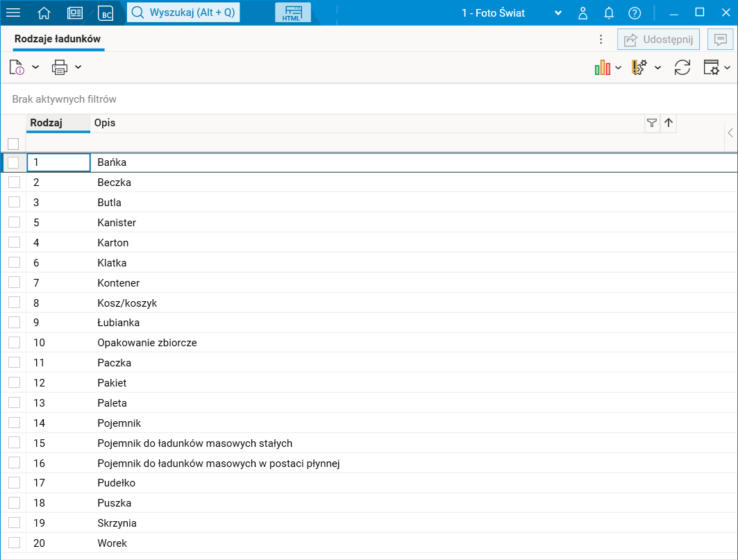Select the Paczka row
The image size is (738, 560).
(x=369, y=362)
